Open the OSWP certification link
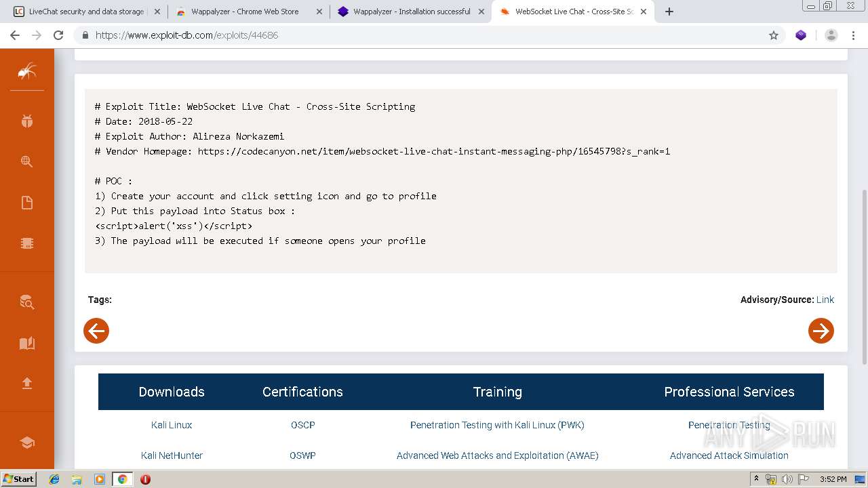This screenshot has height=488, width=868. (x=303, y=455)
